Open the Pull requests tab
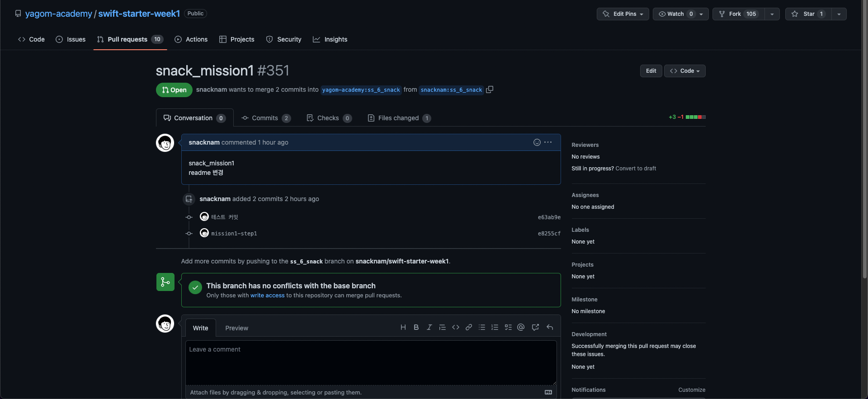This screenshot has width=868, height=399. [x=130, y=39]
